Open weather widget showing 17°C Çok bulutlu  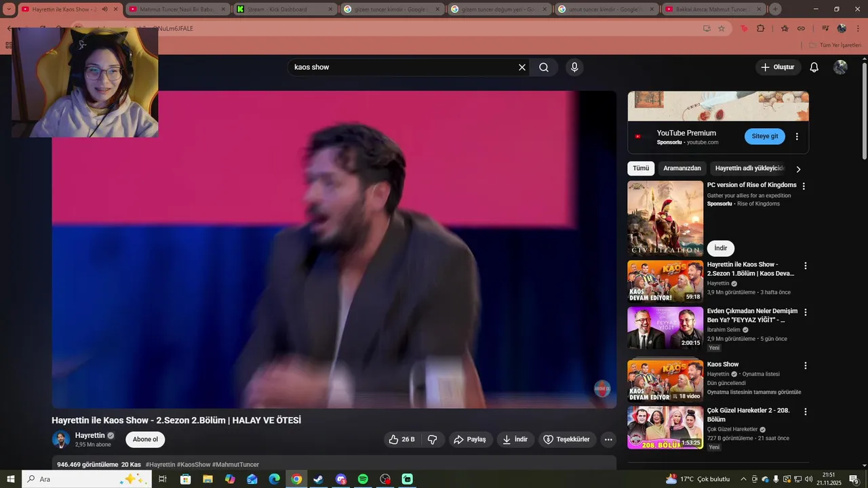(x=698, y=479)
